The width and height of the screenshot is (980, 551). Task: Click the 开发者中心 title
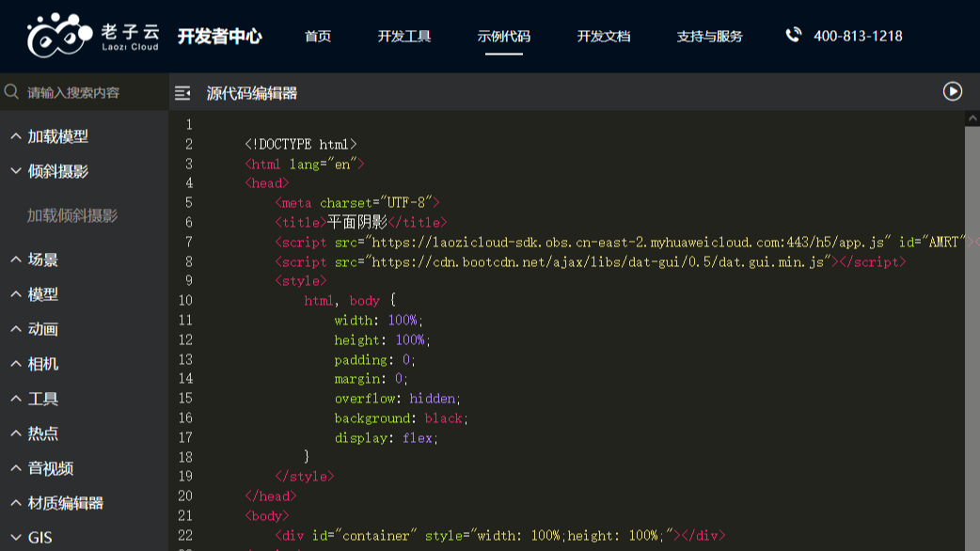coord(219,37)
